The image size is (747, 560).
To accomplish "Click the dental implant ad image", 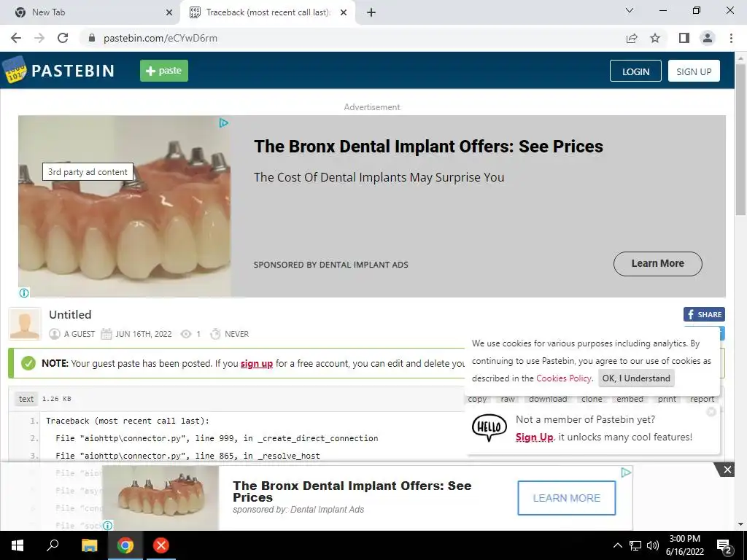I will (125, 206).
